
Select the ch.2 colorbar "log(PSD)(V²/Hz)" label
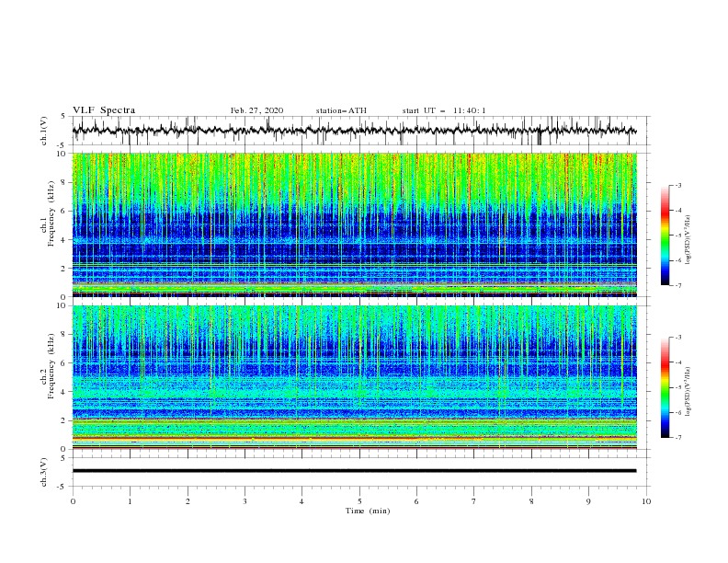pyautogui.click(x=688, y=391)
